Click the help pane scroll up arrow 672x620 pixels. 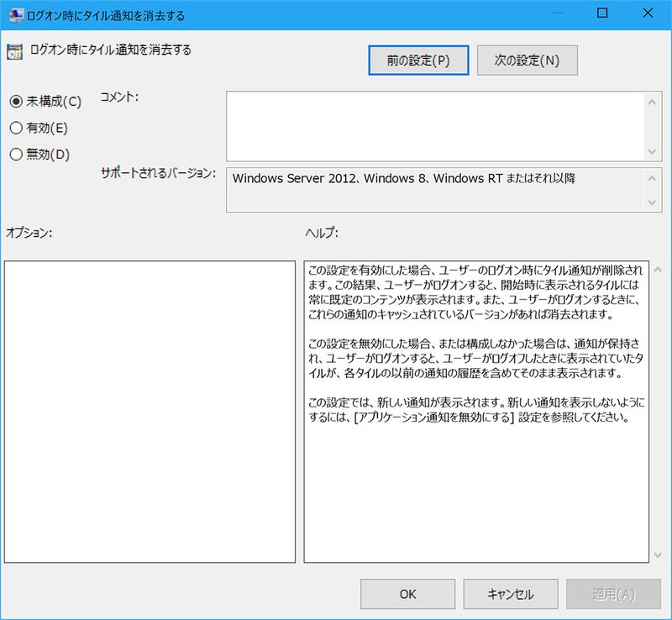pos(658,270)
